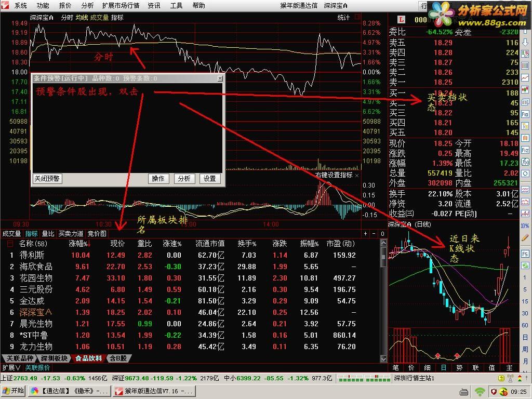Click the 关联报价 link

37,367
